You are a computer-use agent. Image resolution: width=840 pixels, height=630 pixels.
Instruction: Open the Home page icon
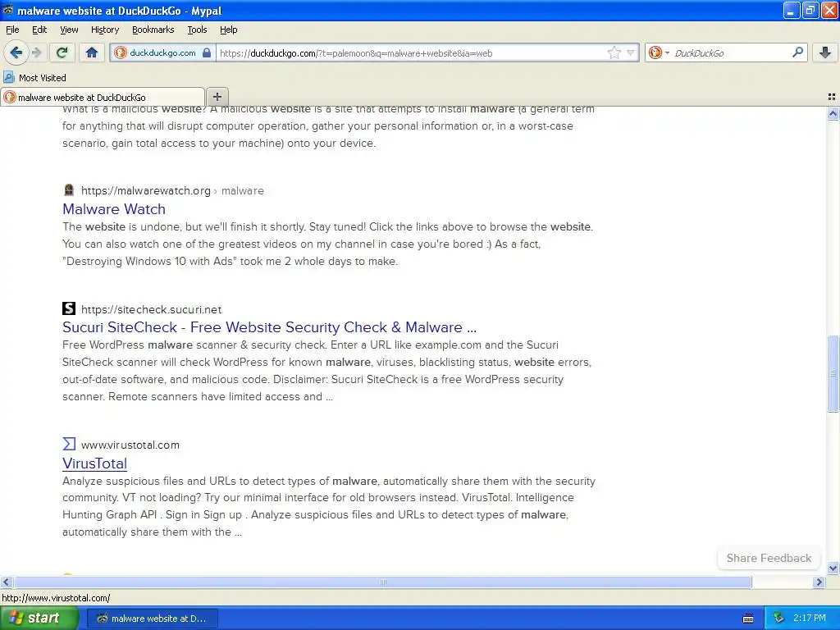coord(92,52)
